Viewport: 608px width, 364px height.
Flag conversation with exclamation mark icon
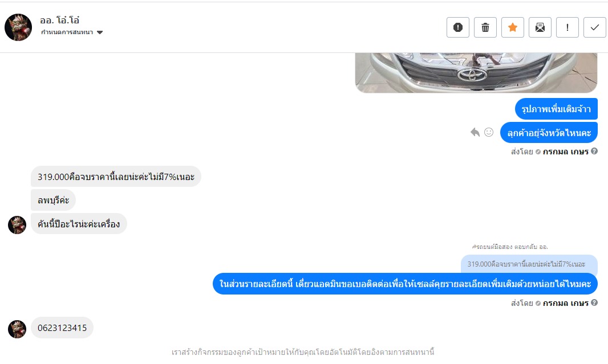click(568, 27)
